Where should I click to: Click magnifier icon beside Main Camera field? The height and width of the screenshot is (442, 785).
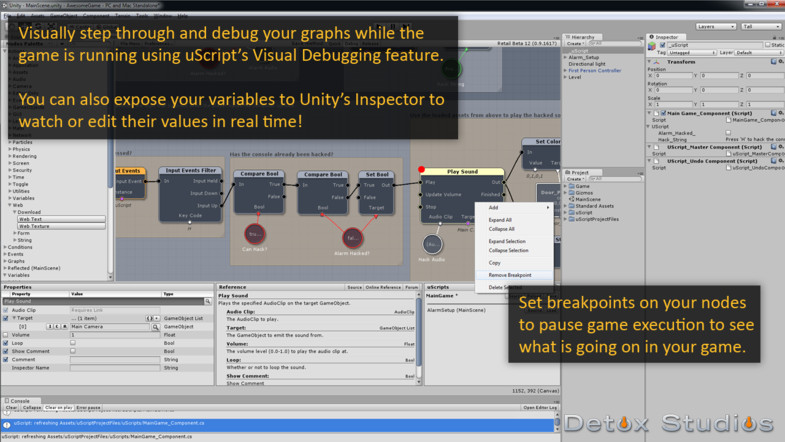coord(156,327)
